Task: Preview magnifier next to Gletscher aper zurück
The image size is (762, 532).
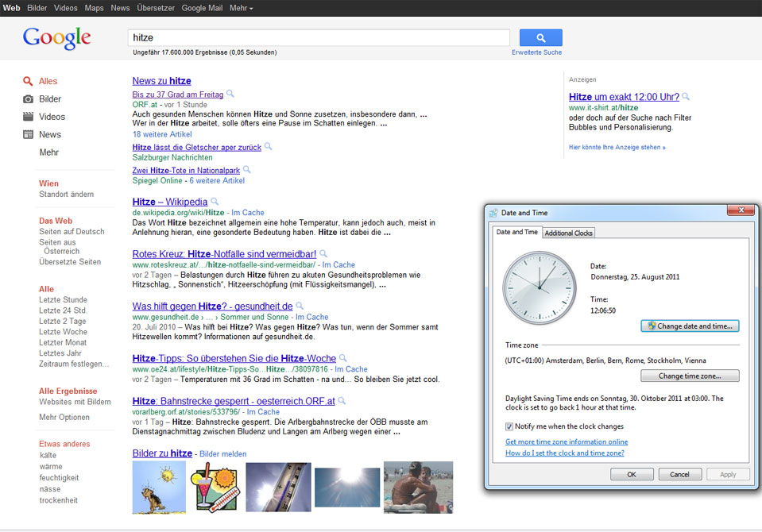Action: coord(268,146)
